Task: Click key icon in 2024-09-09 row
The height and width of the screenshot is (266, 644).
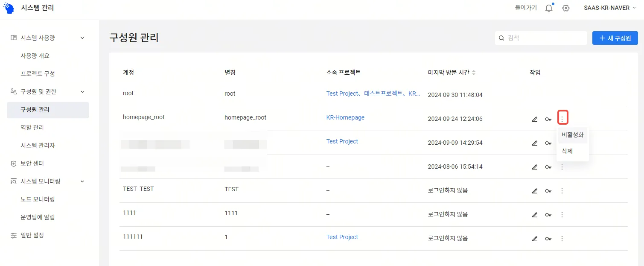Action: (x=548, y=143)
